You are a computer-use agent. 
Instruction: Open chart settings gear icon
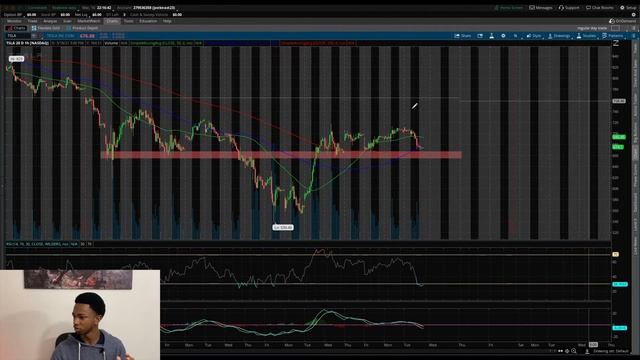point(503,36)
